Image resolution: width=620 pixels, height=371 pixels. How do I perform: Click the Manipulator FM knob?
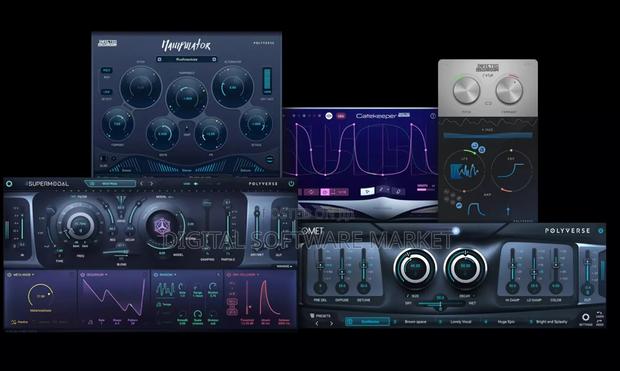[211, 134]
